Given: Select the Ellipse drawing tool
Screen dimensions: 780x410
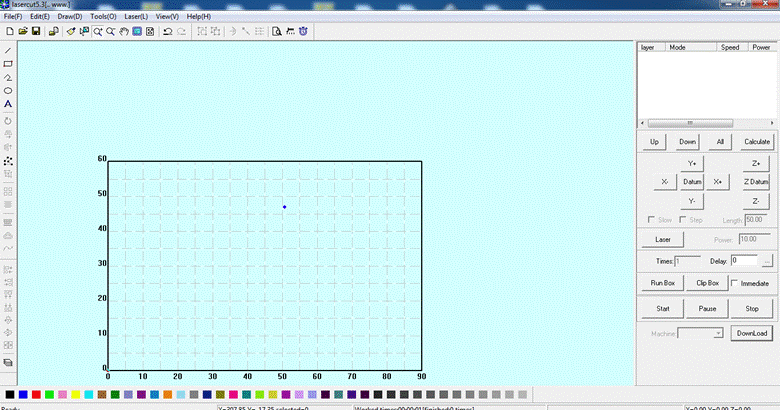Looking at the screenshot, I should tap(8, 91).
